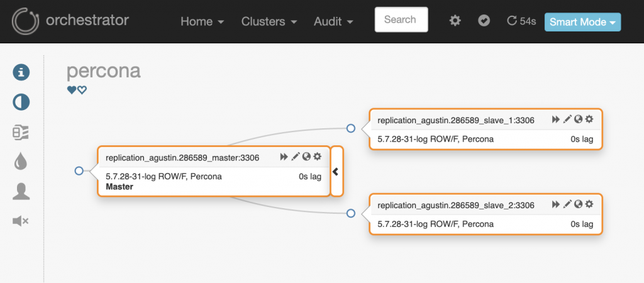Open the Home menu
644x283 pixels.
click(x=203, y=21)
